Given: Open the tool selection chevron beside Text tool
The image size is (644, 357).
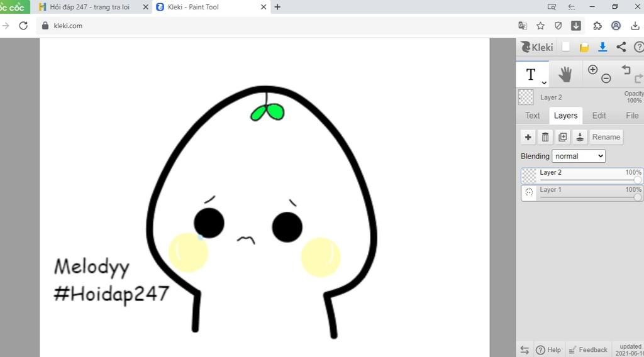Looking at the screenshot, I should [x=544, y=83].
